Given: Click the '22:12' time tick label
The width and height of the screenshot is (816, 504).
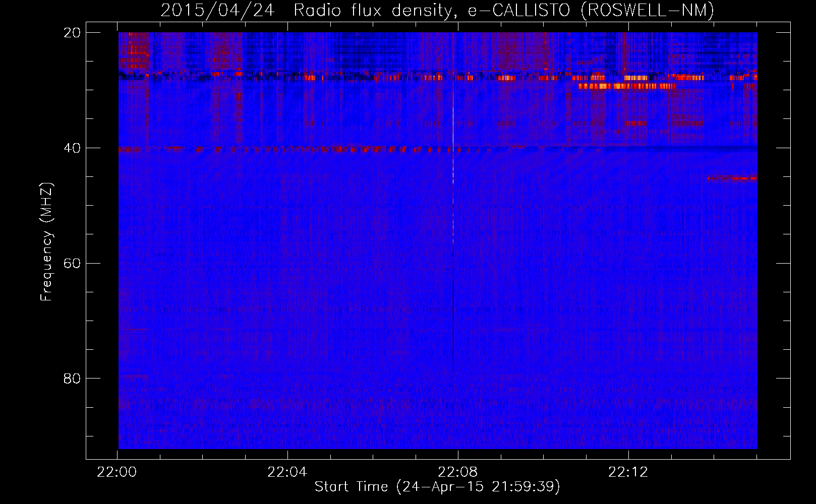Looking at the screenshot, I should coord(628,472).
